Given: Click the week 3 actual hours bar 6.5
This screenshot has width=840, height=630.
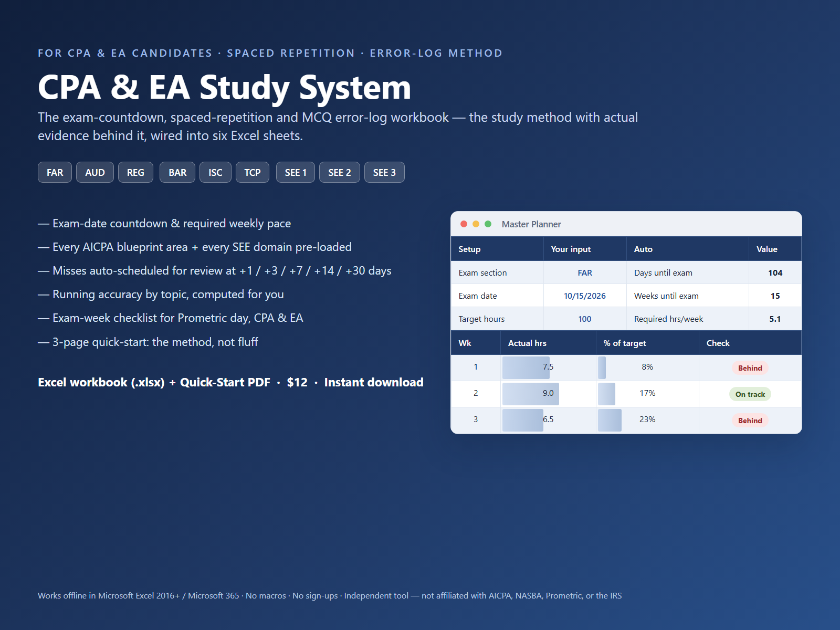Looking at the screenshot, I should (523, 420).
